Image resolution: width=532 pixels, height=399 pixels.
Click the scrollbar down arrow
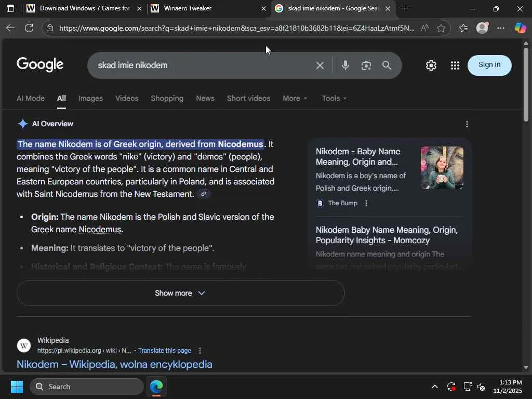(x=526, y=367)
